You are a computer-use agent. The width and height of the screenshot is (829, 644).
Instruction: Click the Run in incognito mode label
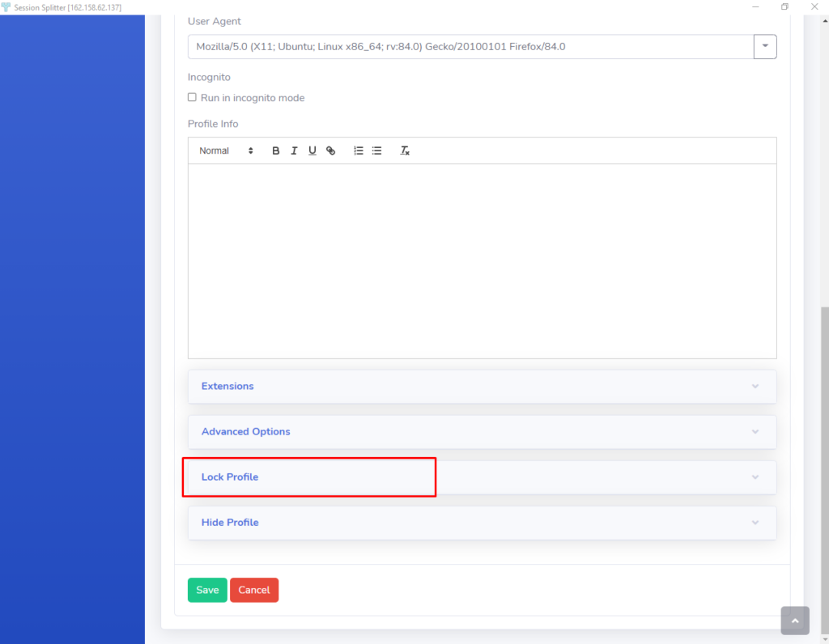[253, 98]
